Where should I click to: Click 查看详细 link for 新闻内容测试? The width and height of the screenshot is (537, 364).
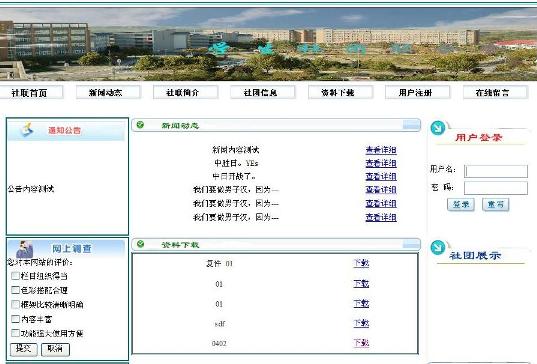pos(381,150)
